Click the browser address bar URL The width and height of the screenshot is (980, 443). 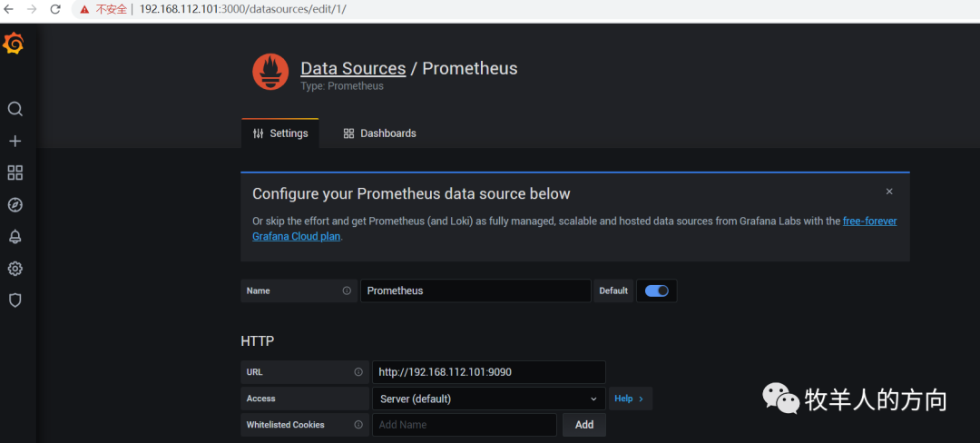point(242,10)
